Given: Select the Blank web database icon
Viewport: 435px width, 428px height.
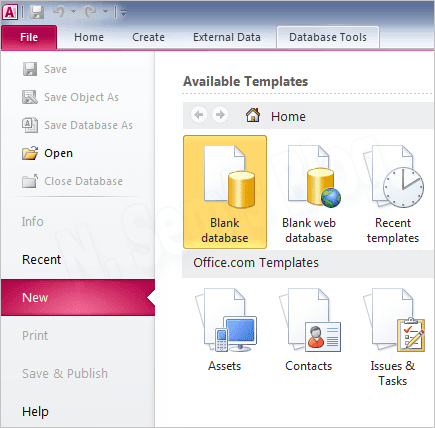Looking at the screenshot, I should click(x=313, y=177).
